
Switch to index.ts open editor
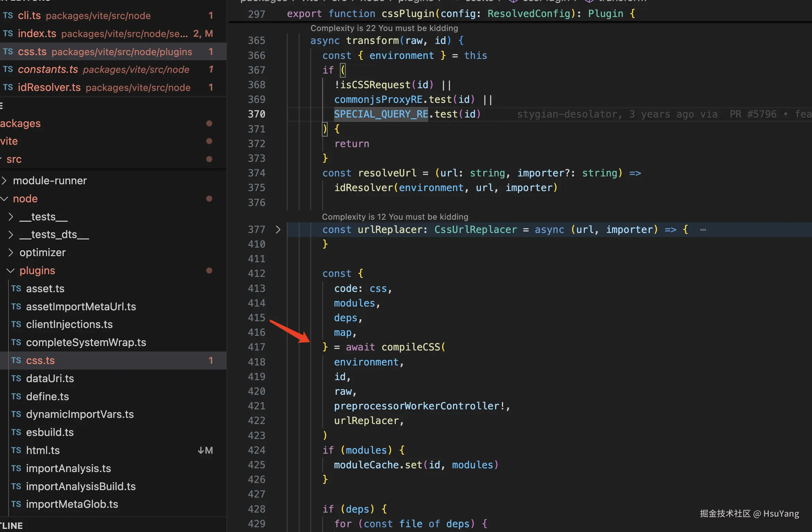[x=37, y=33]
